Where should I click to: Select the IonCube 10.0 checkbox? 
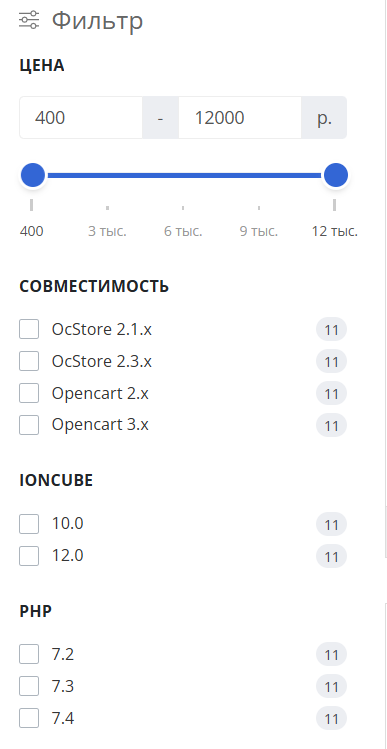[29, 524]
